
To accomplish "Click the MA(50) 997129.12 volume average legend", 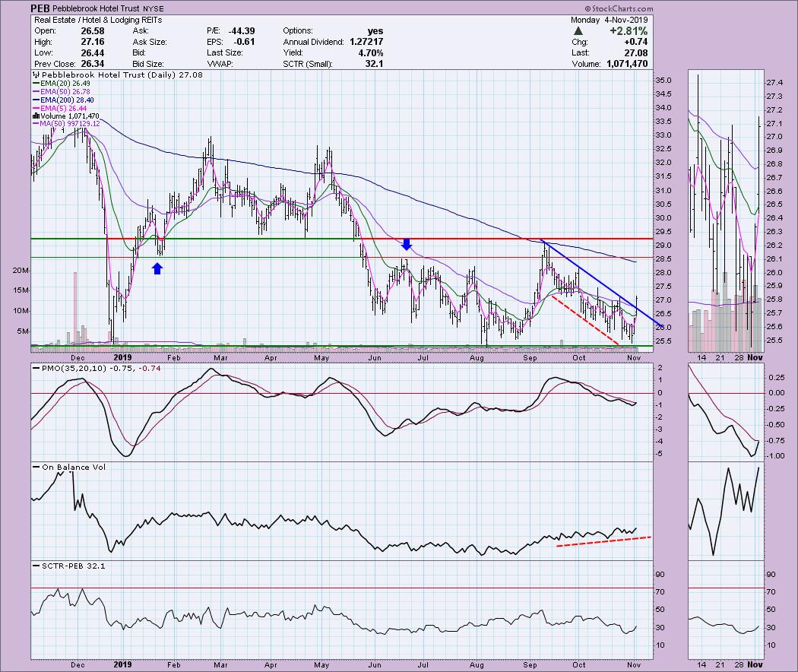I will (x=67, y=124).
